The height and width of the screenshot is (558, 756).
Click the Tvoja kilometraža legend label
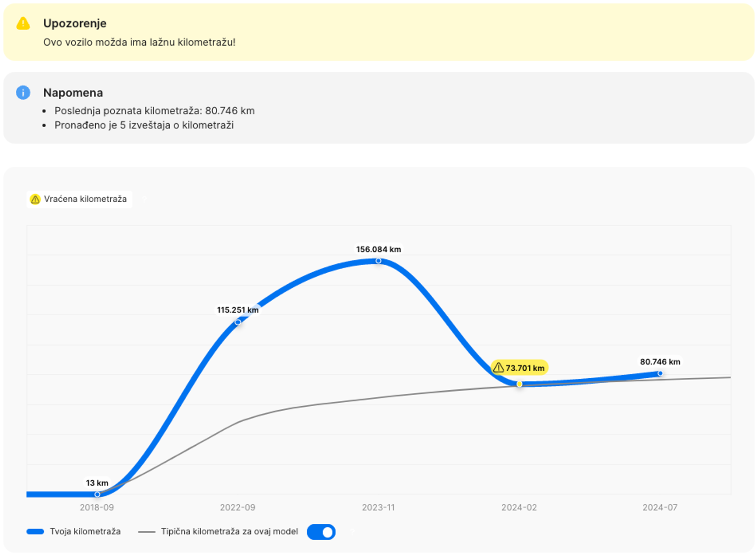85,532
